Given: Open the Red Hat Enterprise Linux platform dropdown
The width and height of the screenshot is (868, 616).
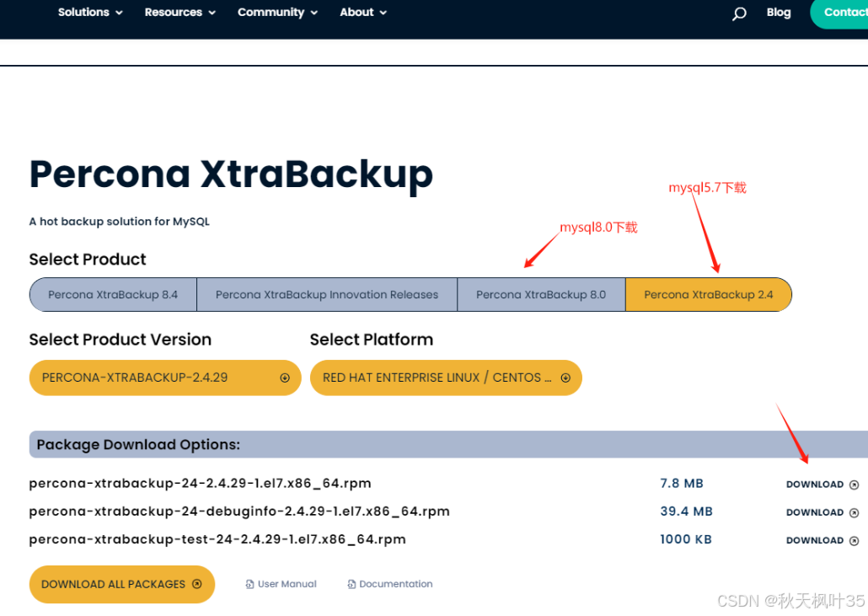Looking at the screenshot, I should pyautogui.click(x=446, y=378).
